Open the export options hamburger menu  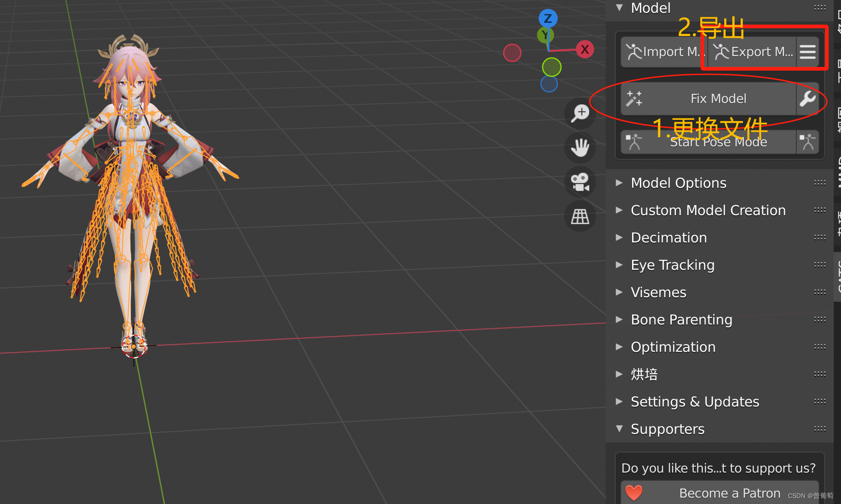pyautogui.click(x=808, y=52)
